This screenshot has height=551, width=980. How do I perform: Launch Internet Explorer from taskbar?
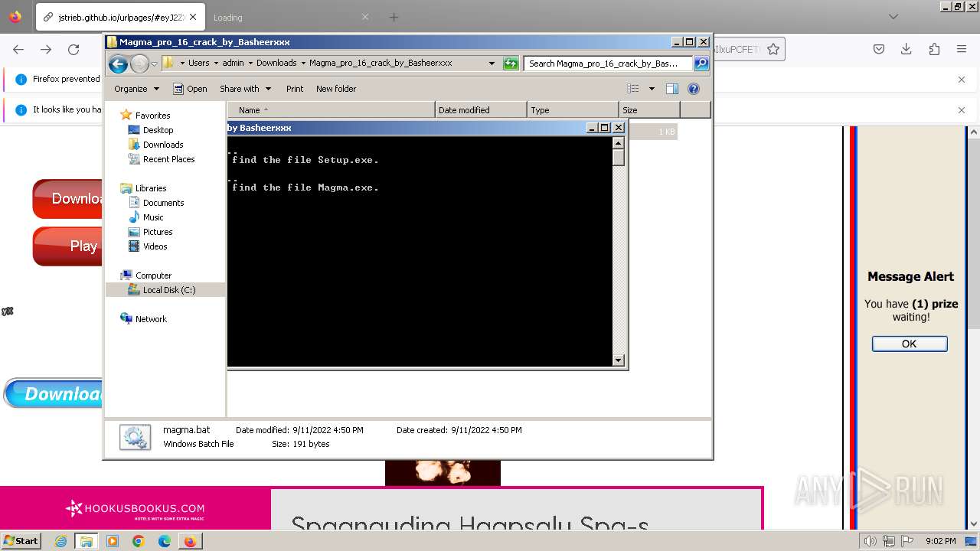click(60, 541)
